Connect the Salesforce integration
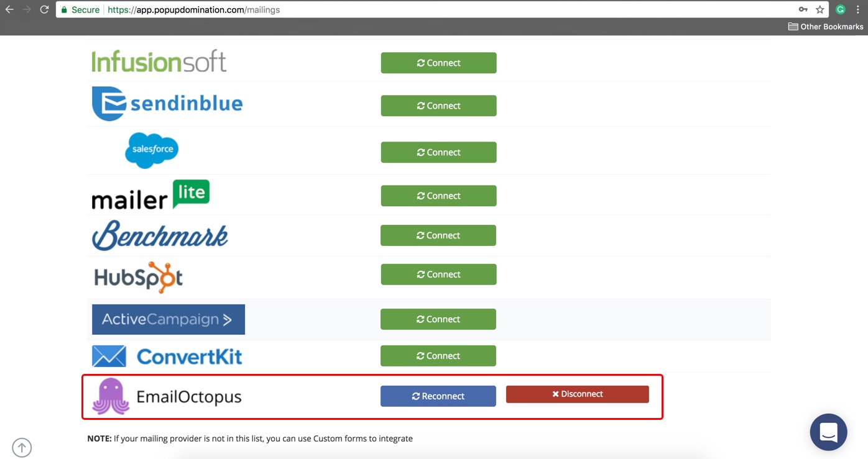The image size is (868, 459). pyautogui.click(x=438, y=152)
